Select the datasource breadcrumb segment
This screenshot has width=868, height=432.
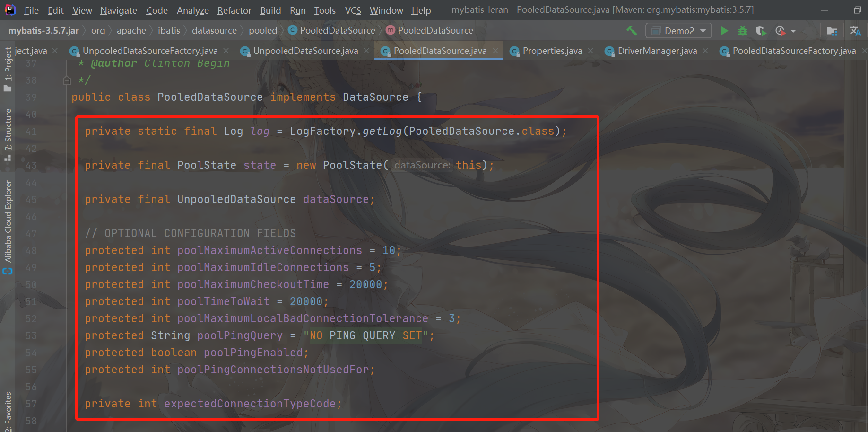(214, 30)
